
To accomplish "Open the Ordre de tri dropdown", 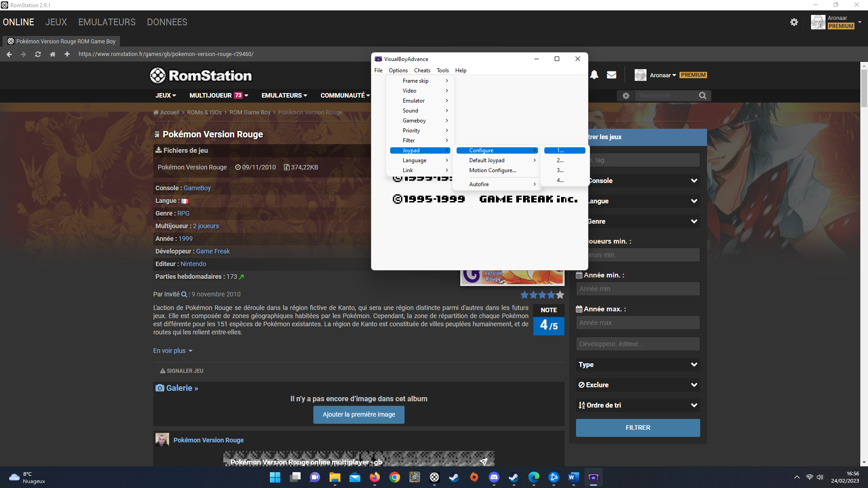I will [x=693, y=405].
